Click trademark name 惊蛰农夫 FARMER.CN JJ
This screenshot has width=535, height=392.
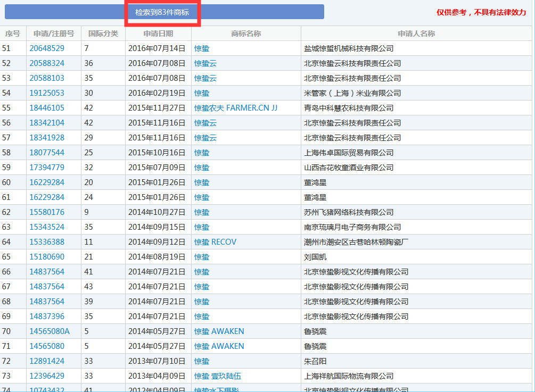pyautogui.click(x=236, y=108)
